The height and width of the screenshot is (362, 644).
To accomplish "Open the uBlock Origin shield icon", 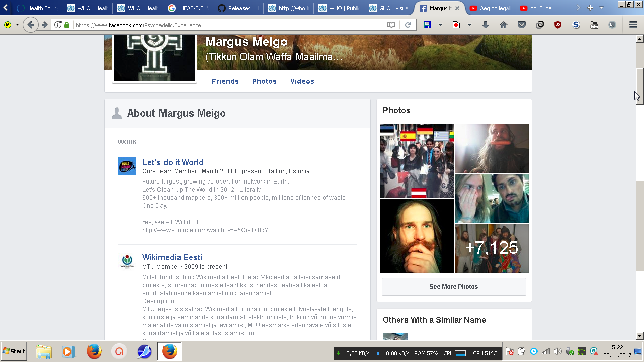I will point(558,25).
